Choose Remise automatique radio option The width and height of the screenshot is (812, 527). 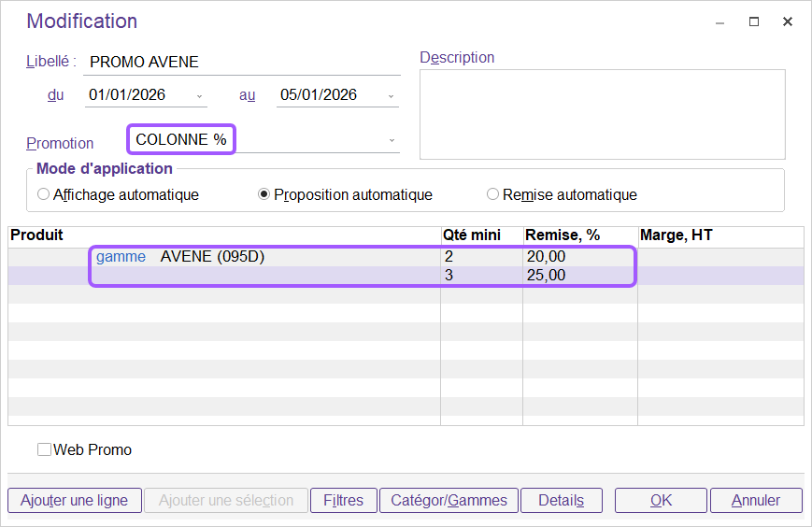point(492,195)
